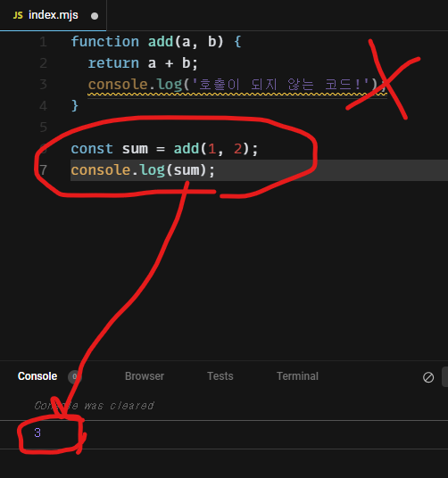The width and height of the screenshot is (448, 478).
Task: Click line number 3 in the gutter
Action: (44, 85)
